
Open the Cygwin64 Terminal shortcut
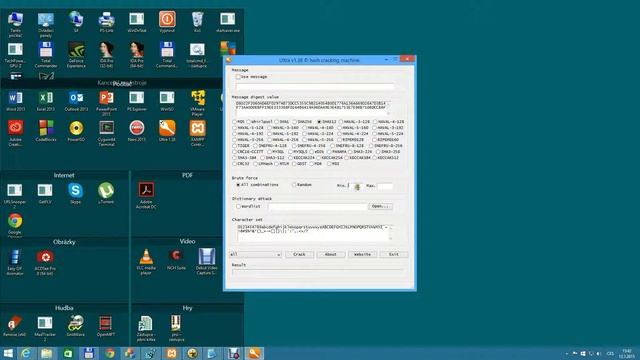tap(106, 133)
